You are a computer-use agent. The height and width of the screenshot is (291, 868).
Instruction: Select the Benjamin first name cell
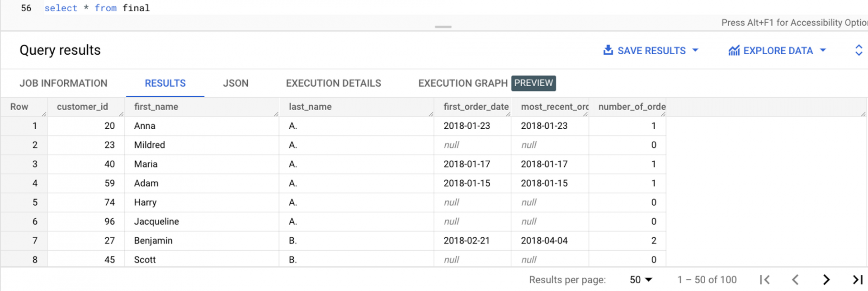tap(153, 240)
